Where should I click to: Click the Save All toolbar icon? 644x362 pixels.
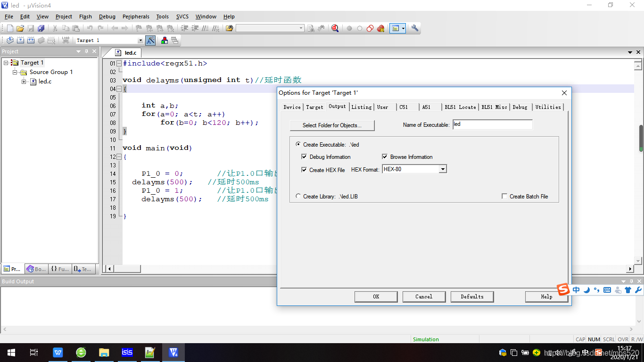[41, 28]
